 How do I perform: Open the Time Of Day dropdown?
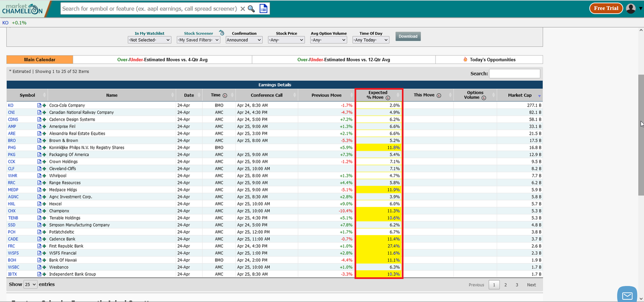371,40
